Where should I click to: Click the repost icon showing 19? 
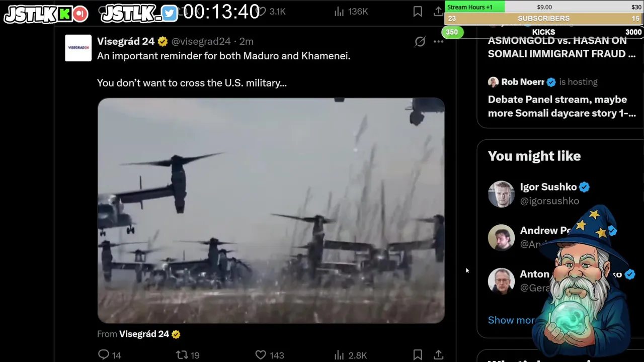[x=188, y=355]
